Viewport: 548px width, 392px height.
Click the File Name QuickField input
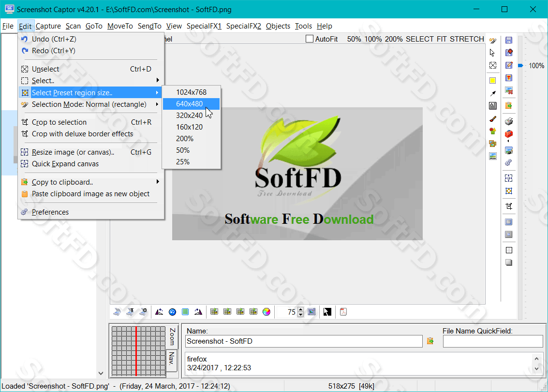tap(493, 341)
